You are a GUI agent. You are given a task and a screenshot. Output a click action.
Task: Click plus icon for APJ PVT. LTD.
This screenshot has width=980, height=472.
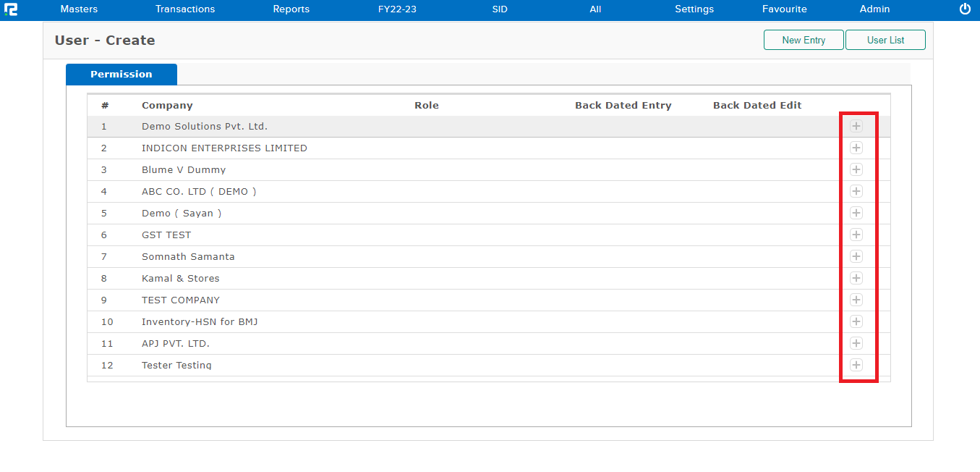(856, 343)
